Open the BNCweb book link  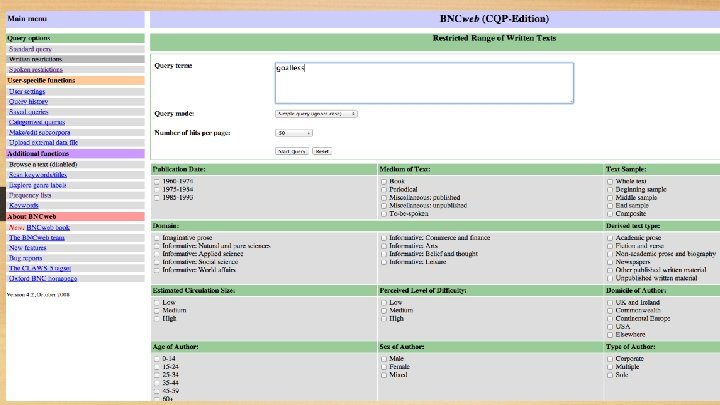(x=48, y=227)
